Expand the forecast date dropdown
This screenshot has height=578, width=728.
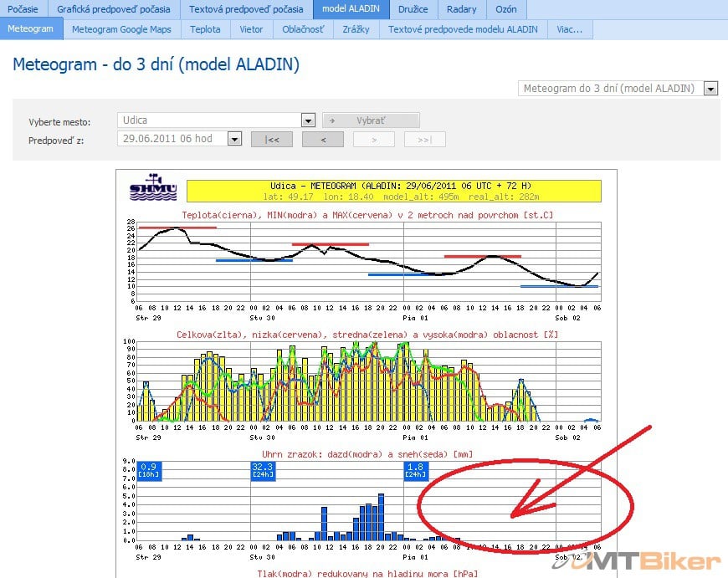pos(234,139)
